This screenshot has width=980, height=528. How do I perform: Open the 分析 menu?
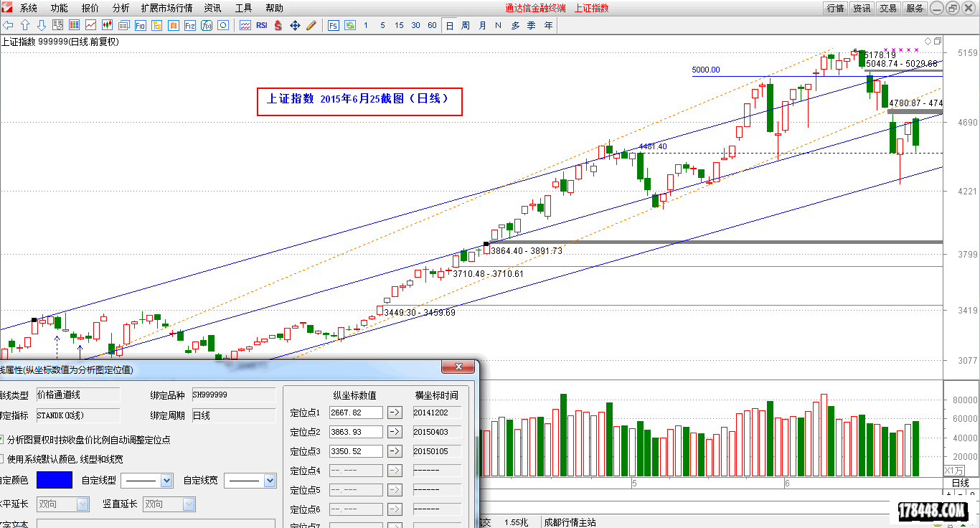[121, 8]
